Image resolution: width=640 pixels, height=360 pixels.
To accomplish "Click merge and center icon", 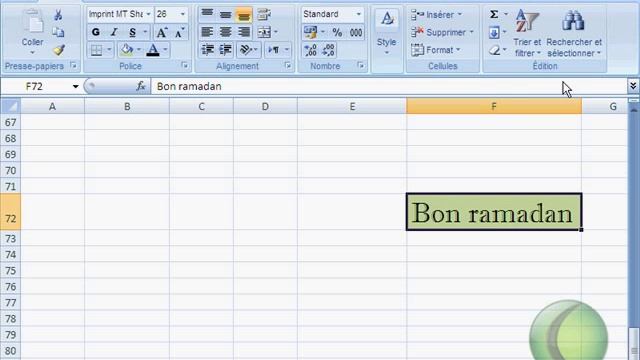I will point(264,32).
